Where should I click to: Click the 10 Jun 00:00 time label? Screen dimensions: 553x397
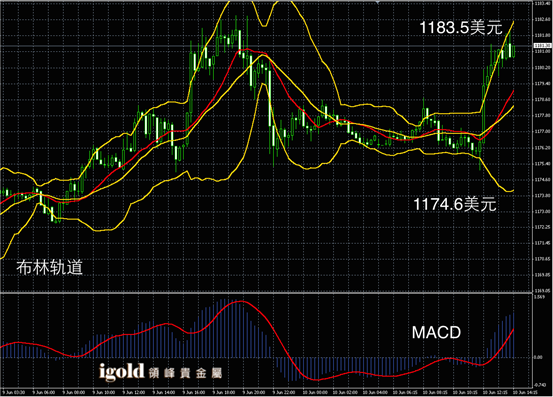point(314,392)
